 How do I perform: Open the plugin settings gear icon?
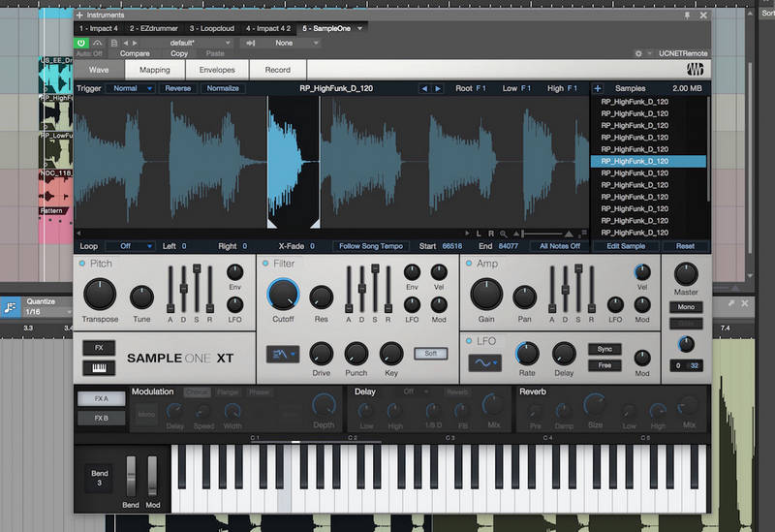pyautogui.click(x=637, y=53)
